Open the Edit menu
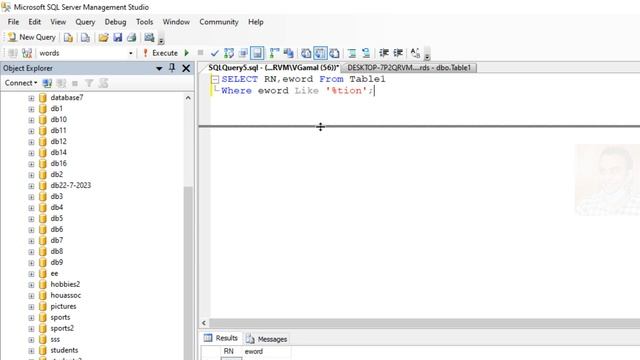This screenshot has height=360, width=640. pyautogui.click(x=35, y=22)
